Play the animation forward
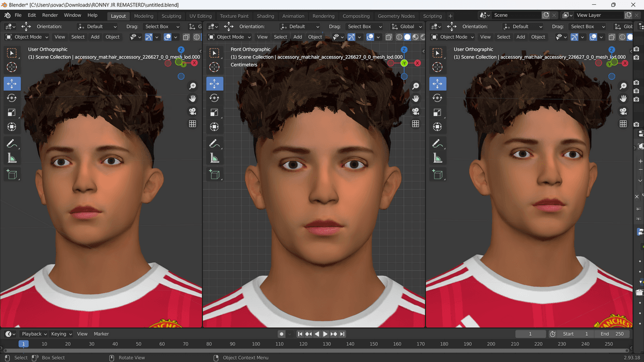This screenshot has width=644, height=362. [325, 334]
